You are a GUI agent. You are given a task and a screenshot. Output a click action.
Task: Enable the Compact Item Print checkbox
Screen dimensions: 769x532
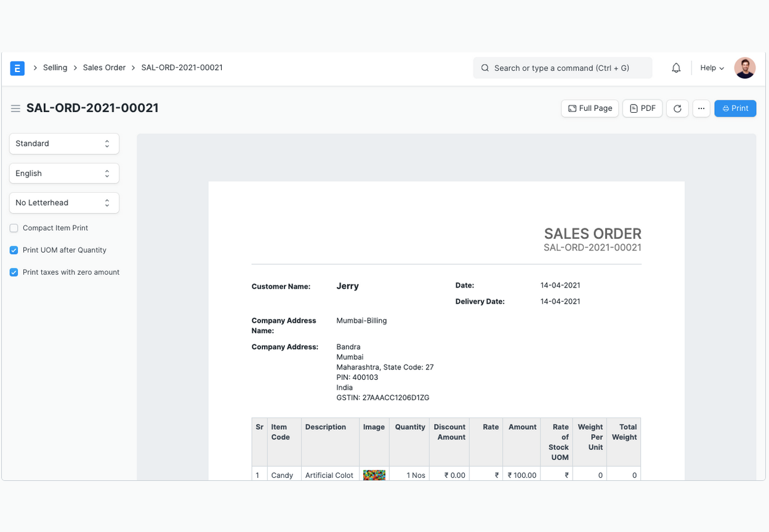point(14,228)
